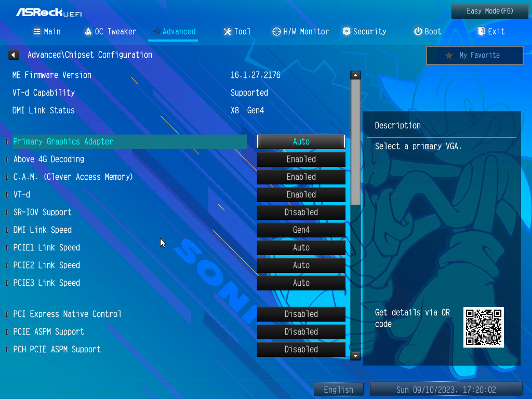532x399 pixels.
Task: Open the Tool tab
Action: pyautogui.click(x=237, y=32)
